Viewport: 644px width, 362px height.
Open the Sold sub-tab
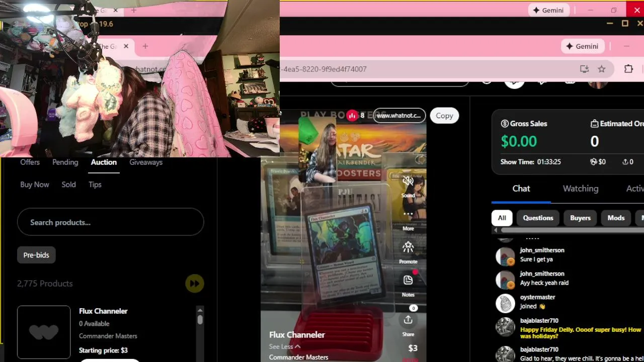click(68, 185)
